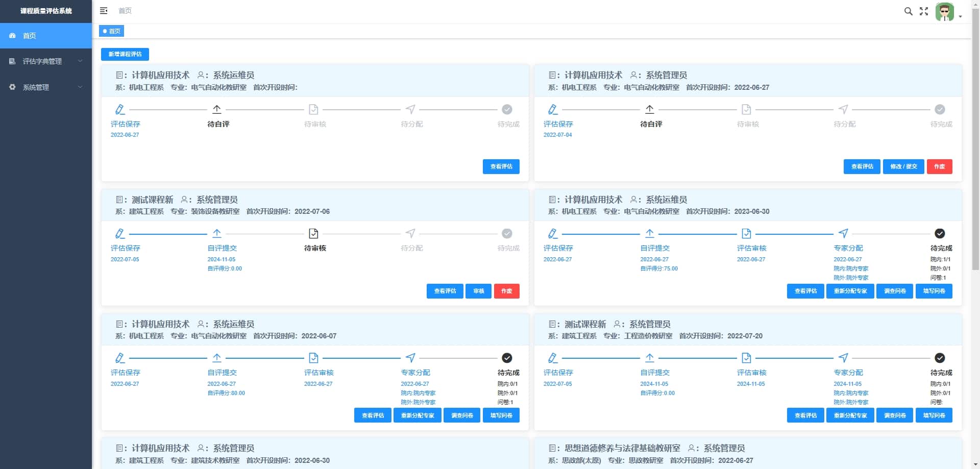Click the user avatar picture
The image size is (980, 469).
coord(944,12)
